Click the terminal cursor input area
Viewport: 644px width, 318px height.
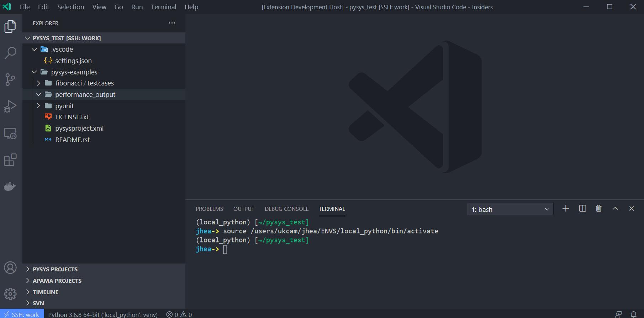pos(225,249)
